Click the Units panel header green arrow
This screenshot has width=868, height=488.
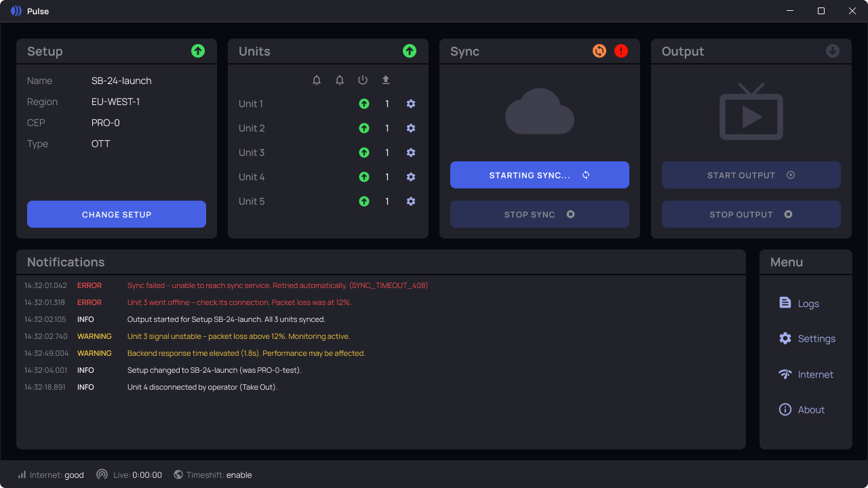click(x=410, y=51)
